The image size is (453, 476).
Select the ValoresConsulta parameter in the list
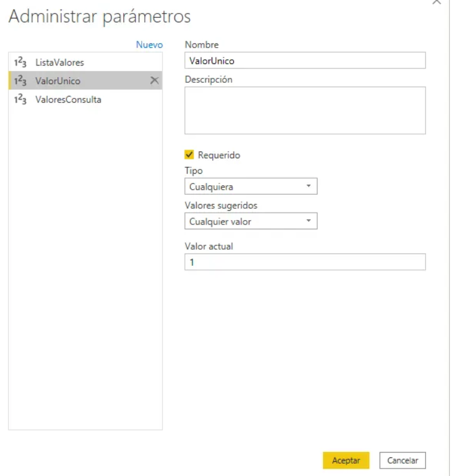coord(68,100)
